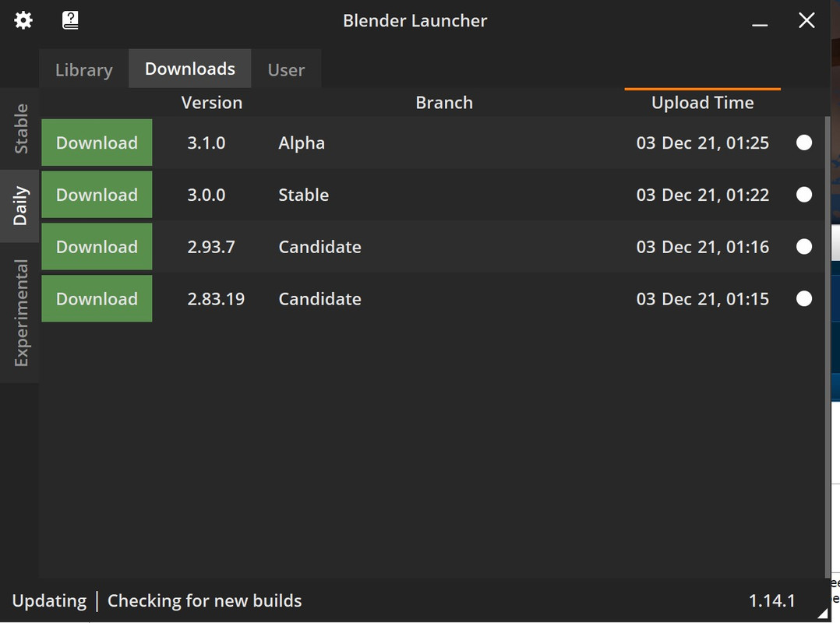Click upload time 03 Dec 21, 01:16
This screenshot has width=840, height=623.
[702, 247]
